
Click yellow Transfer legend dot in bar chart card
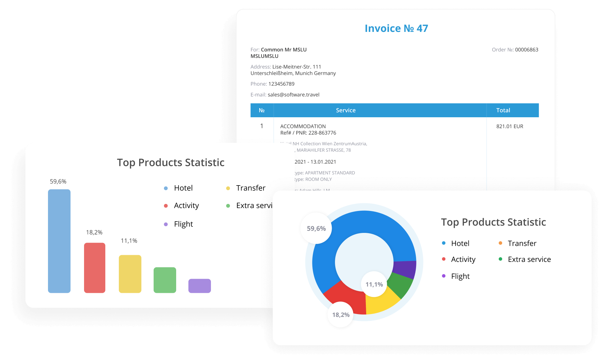pyautogui.click(x=228, y=188)
